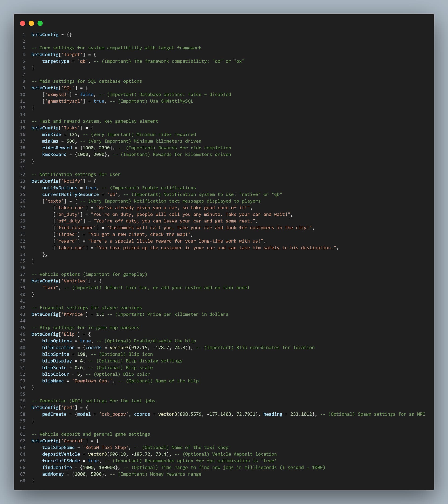Click the targetType 'qb' string value
The height and width of the screenshot is (504, 448).
point(83,61)
